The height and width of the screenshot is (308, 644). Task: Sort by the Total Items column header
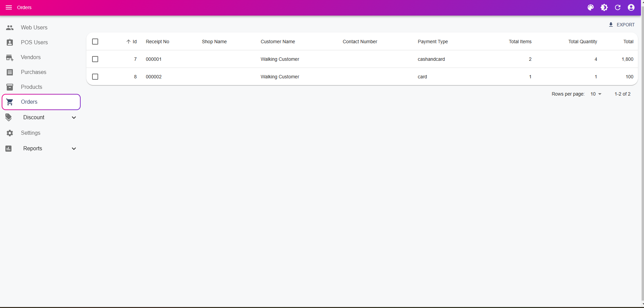[520, 42]
